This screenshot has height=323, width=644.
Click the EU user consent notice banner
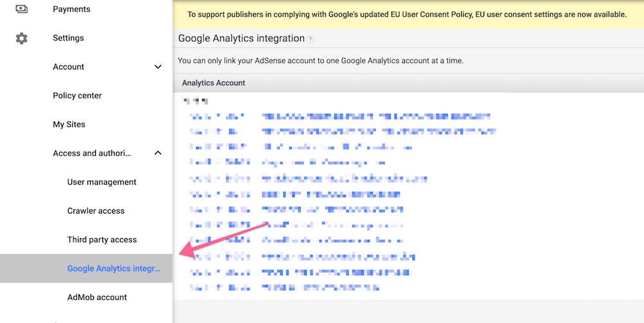point(407,14)
